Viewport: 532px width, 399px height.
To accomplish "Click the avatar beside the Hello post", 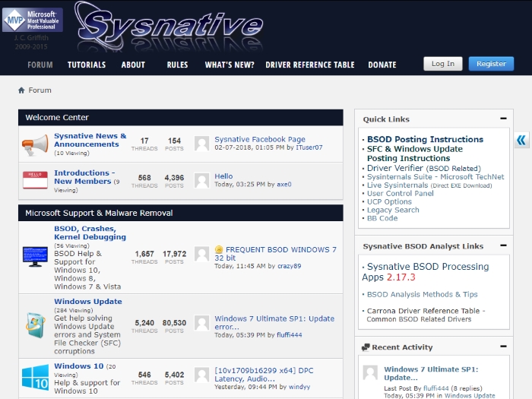I will click(202, 181).
